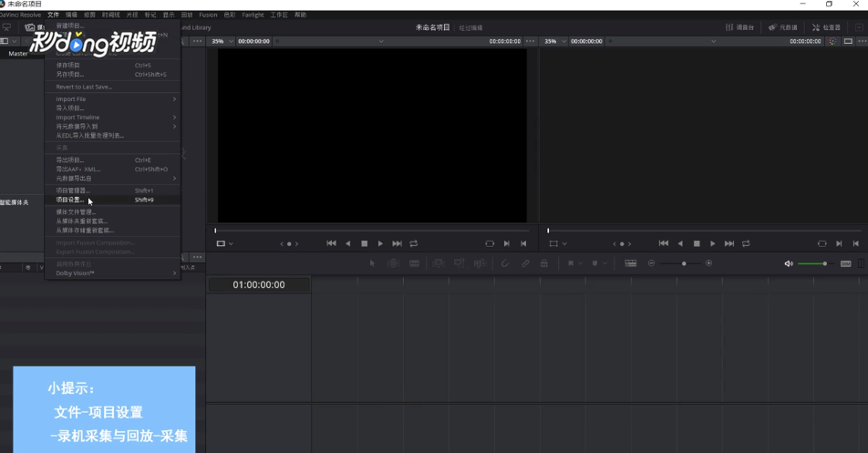Viewport: 868px width, 453px height.
Task: Open the source viewer 35% zoom dropdown
Action: (x=222, y=42)
